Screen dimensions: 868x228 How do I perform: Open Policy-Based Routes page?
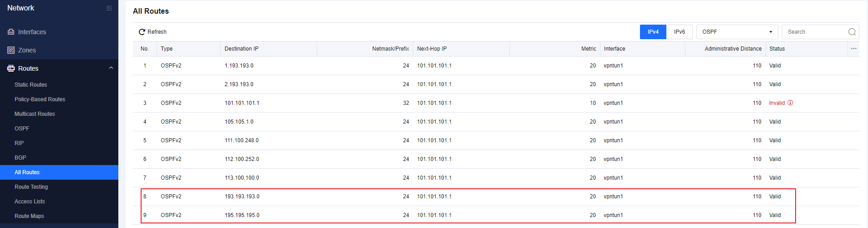coord(40,99)
